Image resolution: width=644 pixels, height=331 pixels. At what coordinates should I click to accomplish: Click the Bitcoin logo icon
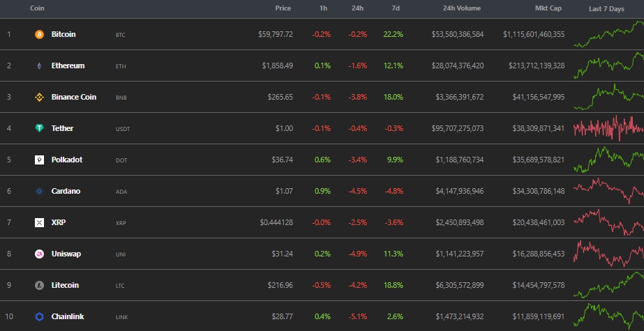click(x=39, y=34)
